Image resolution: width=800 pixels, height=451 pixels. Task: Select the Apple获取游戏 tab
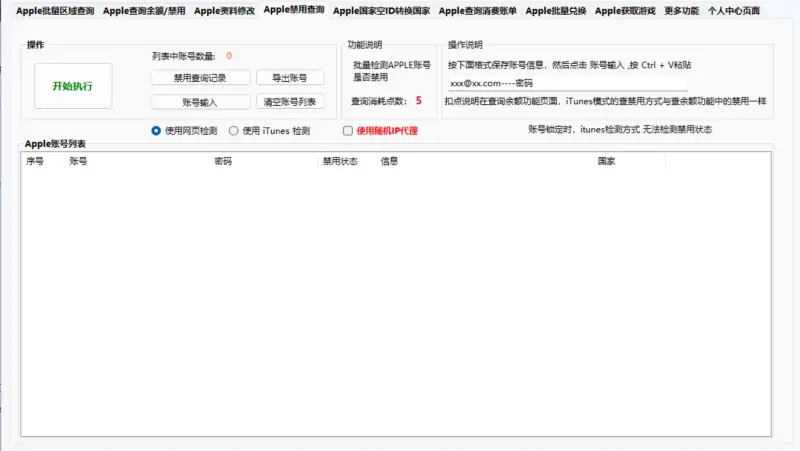[x=625, y=10]
